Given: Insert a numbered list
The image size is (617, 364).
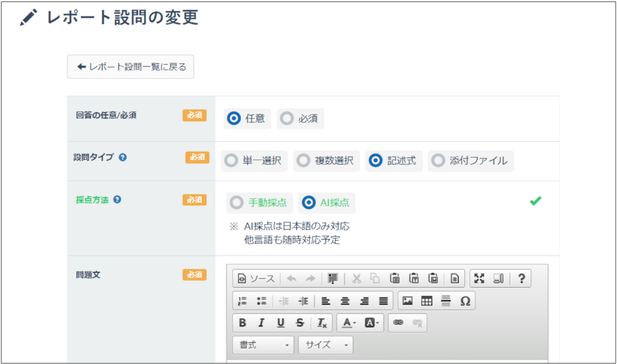Looking at the screenshot, I should pos(242,301).
